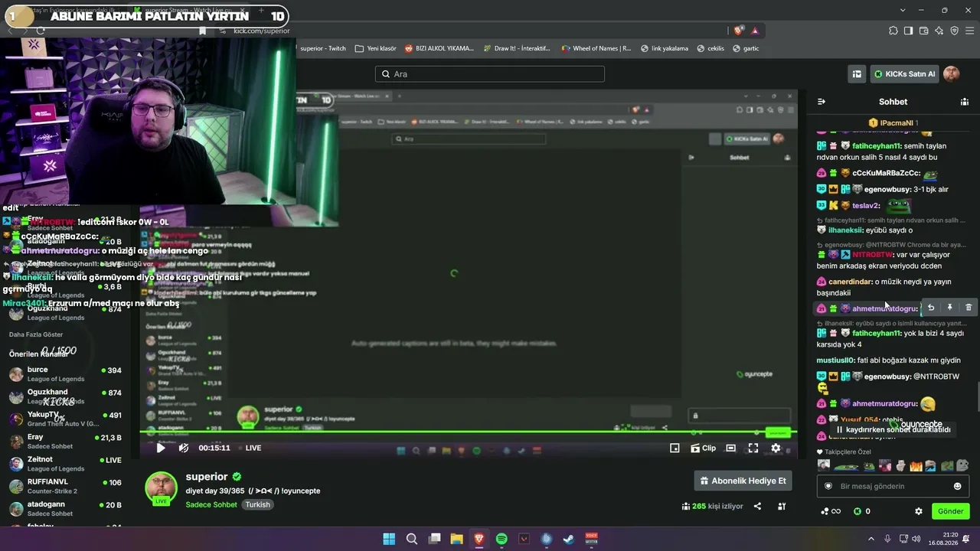This screenshot has height=551, width=980.
Task: Open the Kick dashboard icon beside KICKs button
Action: coord(857,74)
